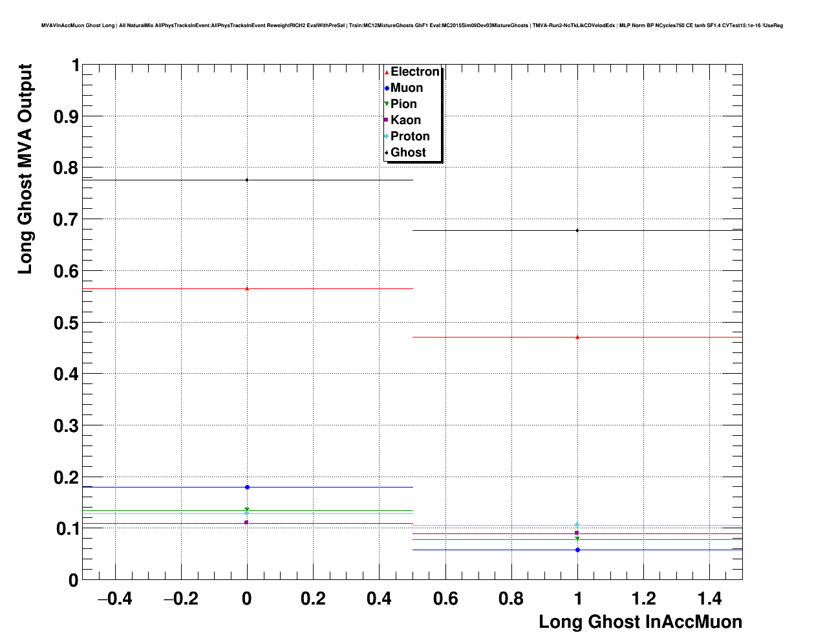Click the x-axis tick label −0.2
This screenshot has height=644, width=825.
point(180,599)
